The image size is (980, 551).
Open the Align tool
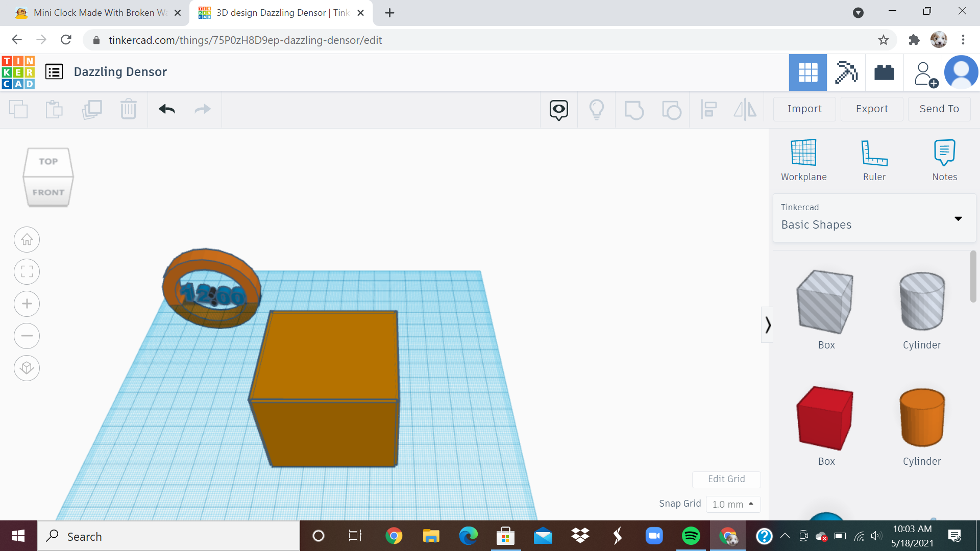[708, 109]
